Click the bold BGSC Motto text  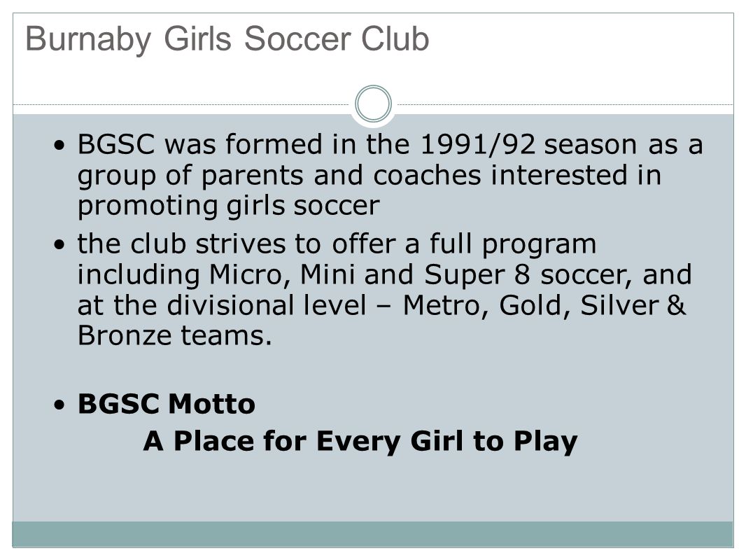[x=167, y=404]
